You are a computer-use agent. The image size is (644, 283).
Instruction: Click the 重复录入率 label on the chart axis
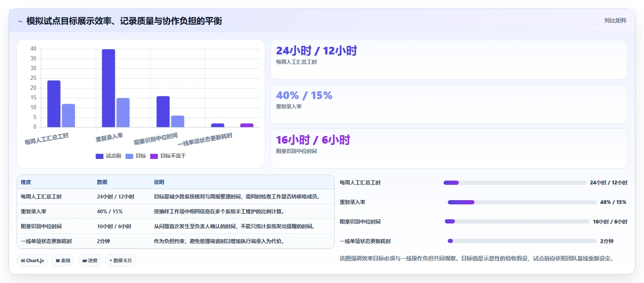[x=109, y=137]
